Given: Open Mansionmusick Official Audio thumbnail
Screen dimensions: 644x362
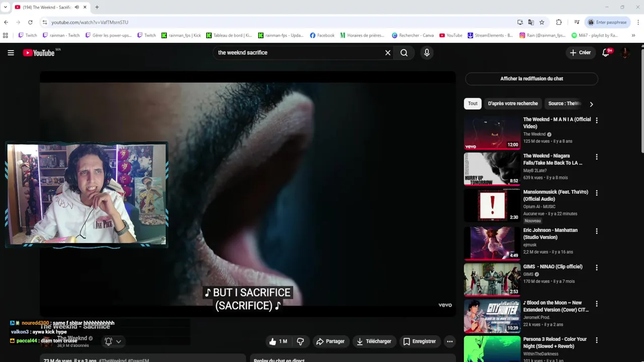Looking at the screenshot, I should [492, 206].
